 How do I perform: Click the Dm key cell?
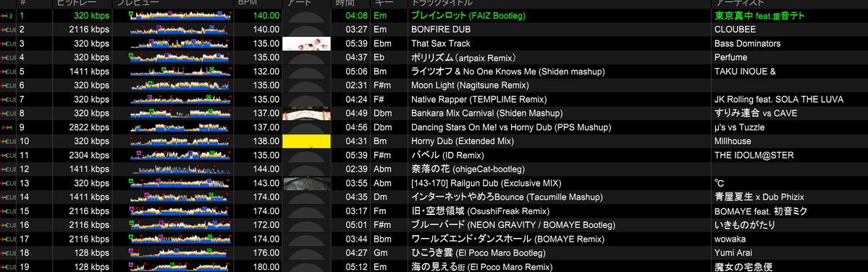380,197
